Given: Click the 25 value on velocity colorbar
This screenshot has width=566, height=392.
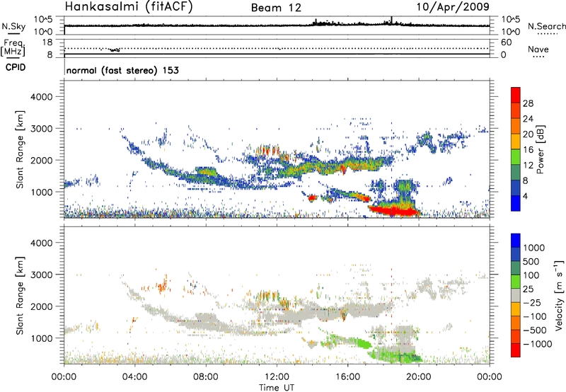Looking at the screenshot, I should pyautogui.click(x=529, y=289).
